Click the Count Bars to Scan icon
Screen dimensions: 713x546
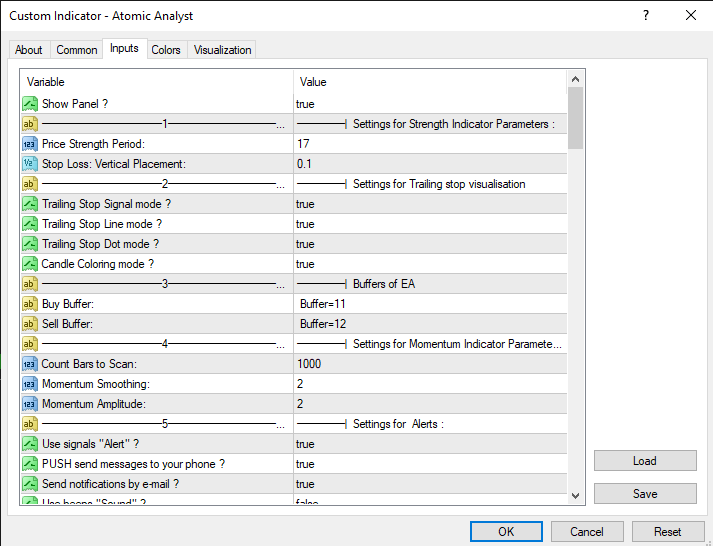(29, 364)
